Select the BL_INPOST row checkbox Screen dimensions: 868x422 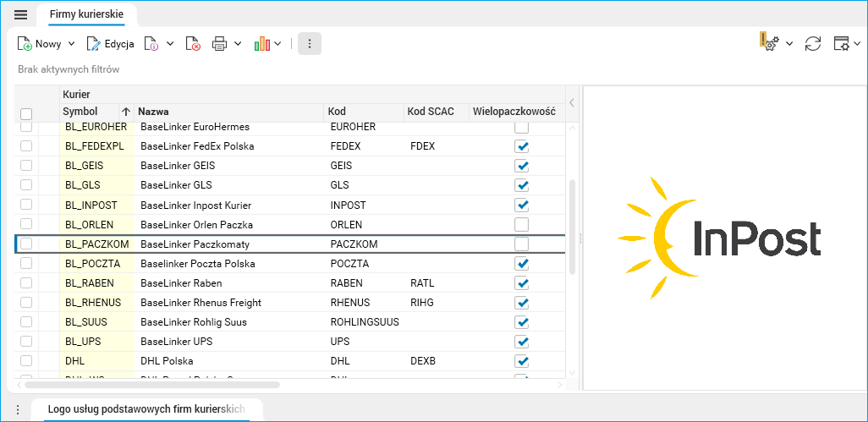tap(26, 205)
